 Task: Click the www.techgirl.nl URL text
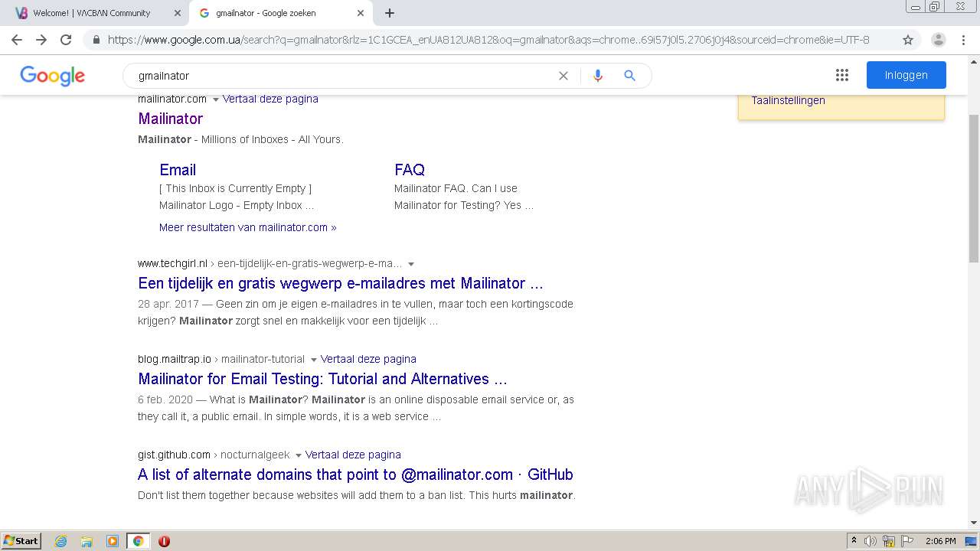(x=172, y=263)
